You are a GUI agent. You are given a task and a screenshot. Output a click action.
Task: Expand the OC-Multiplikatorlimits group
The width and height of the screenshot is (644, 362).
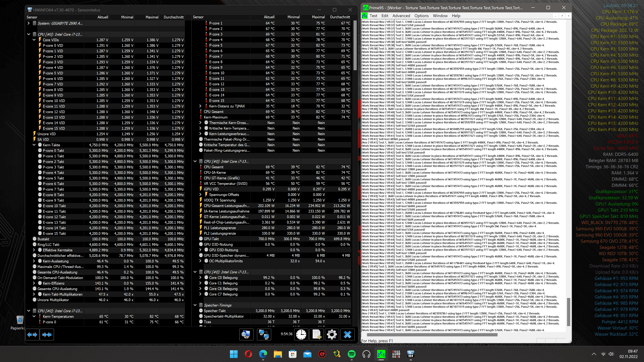tap(200, 261)
